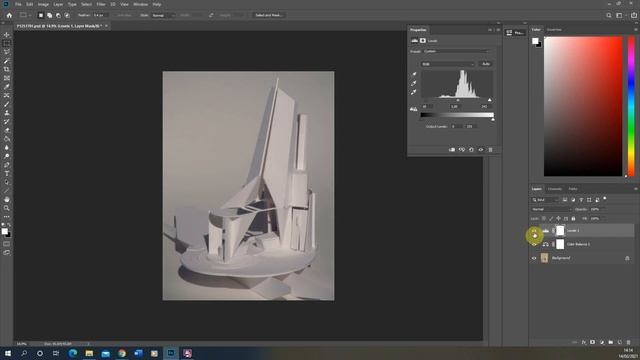Click the vertical hue slider in Color panel
This screenshot has width=640, height=360.
pyautogui.click(x=631, y=106)
